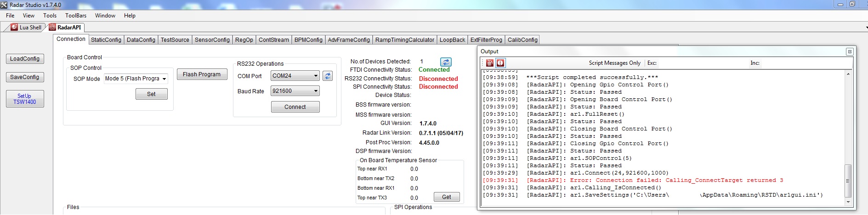Open the TestSource tab
Screen dimensions: 868x215
point(175,40)
